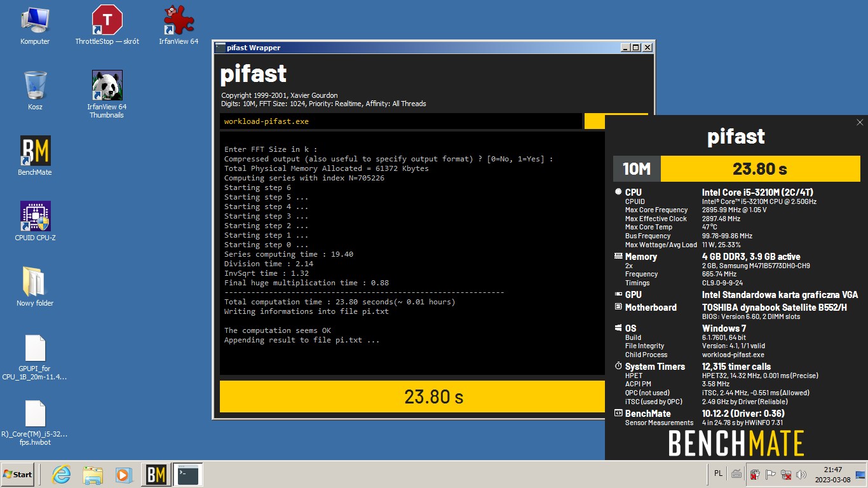Click the 4 GB DDR3, 3.9 GB active text

point(751,256)
